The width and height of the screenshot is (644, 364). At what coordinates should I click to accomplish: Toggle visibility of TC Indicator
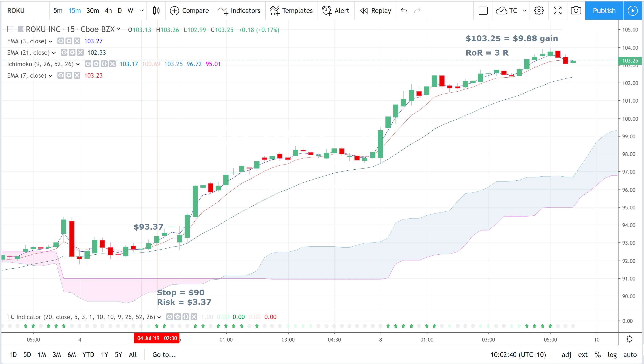click(170, 317)
